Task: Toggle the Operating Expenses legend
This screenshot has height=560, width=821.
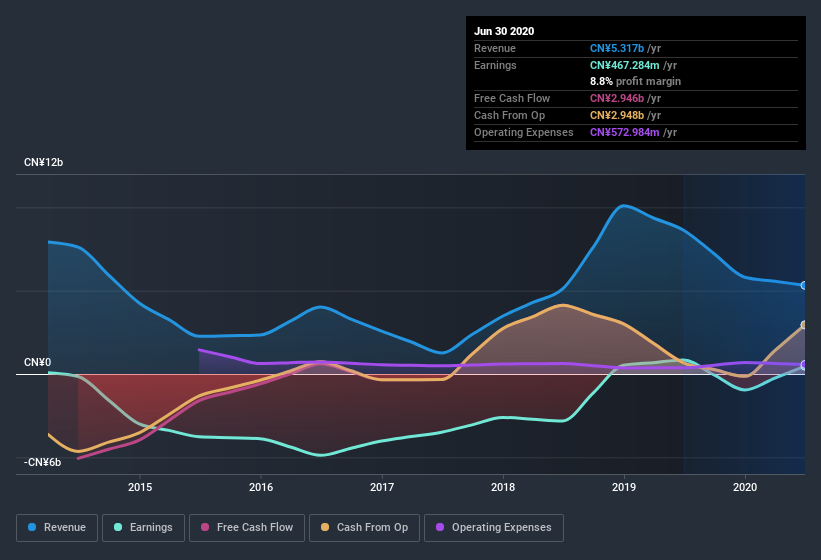Action: 493,527
